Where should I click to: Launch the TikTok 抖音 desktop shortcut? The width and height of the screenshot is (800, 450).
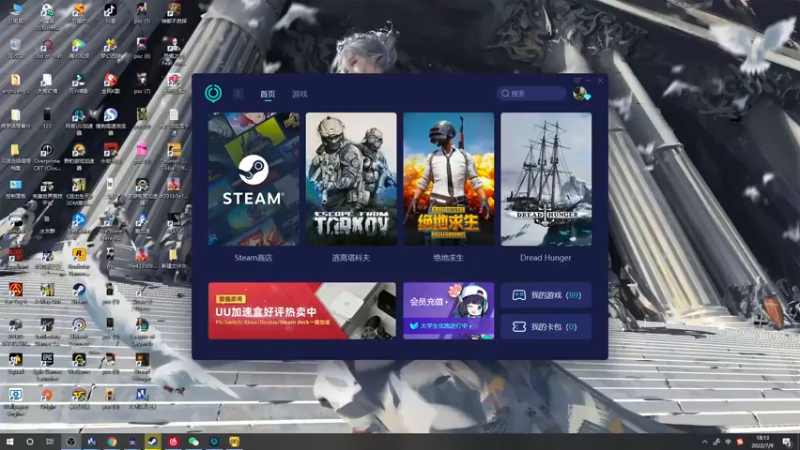(x=110, y=13)
